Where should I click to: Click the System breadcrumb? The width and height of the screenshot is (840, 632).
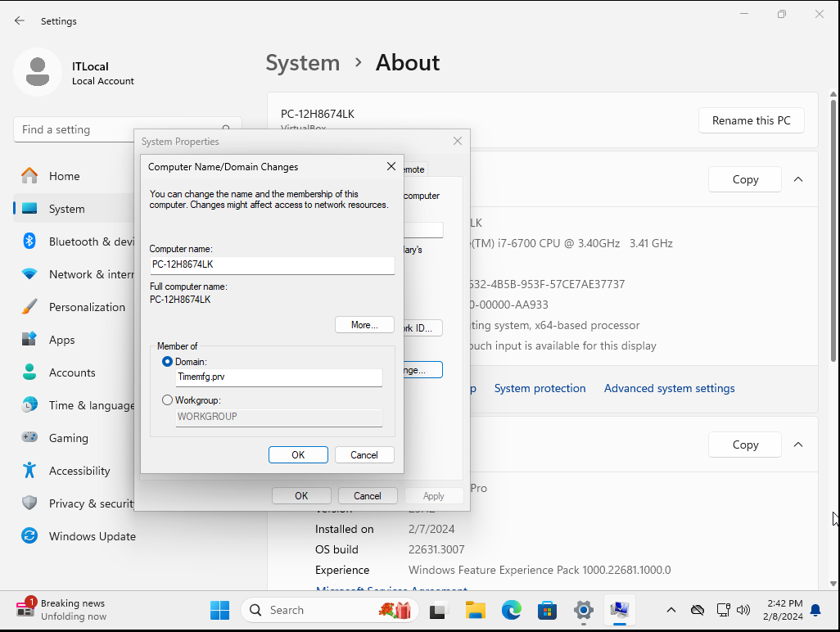303,63
